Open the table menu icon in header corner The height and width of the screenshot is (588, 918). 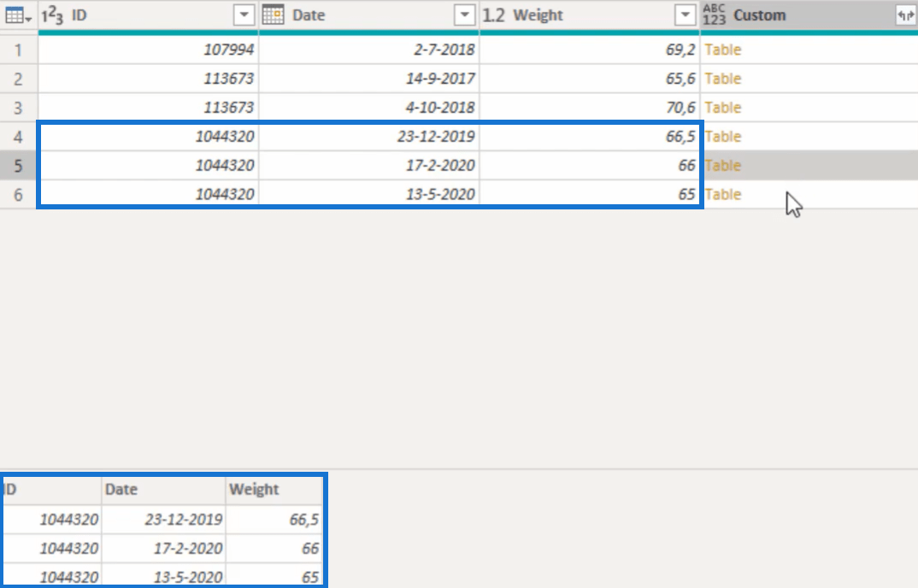(18, 15)
